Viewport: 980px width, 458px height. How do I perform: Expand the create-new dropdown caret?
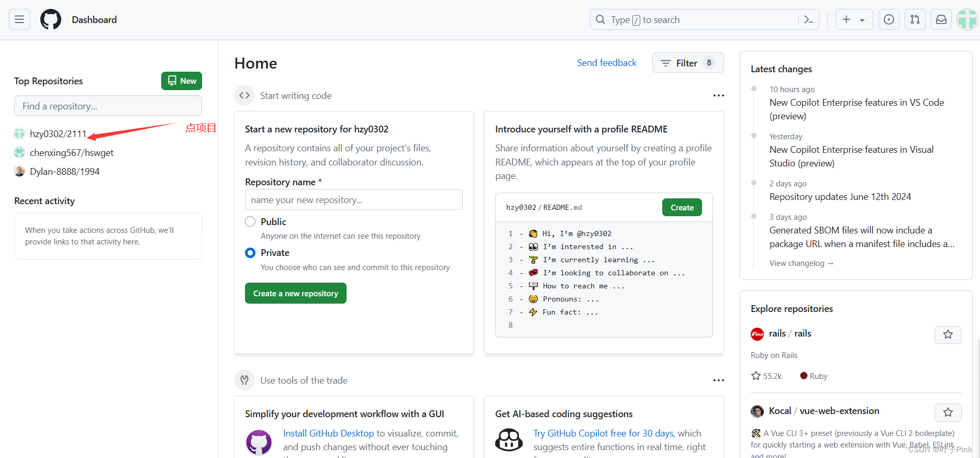coord(862,20)
